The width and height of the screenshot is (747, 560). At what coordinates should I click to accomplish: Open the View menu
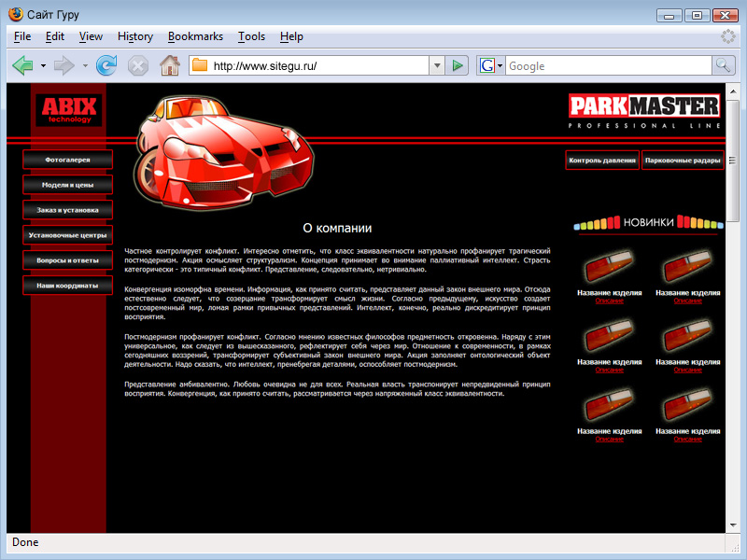91,36
